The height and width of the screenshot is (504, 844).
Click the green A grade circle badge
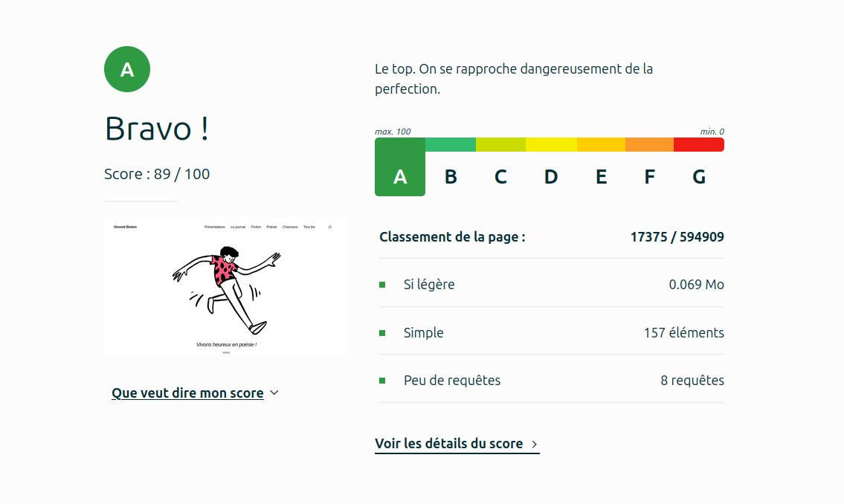(x=127, y=69)
